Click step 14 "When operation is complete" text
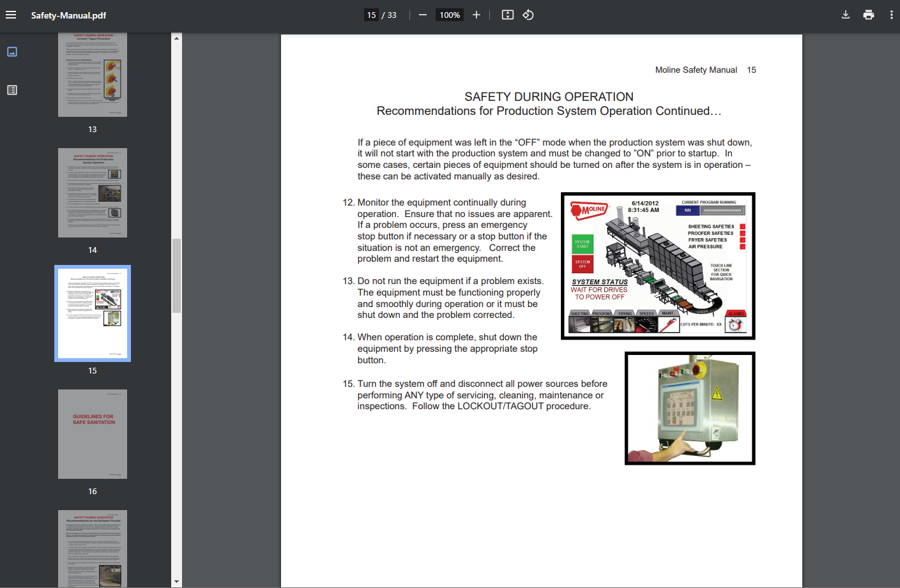This screenshot has width=900, height=588. (440, 349)
